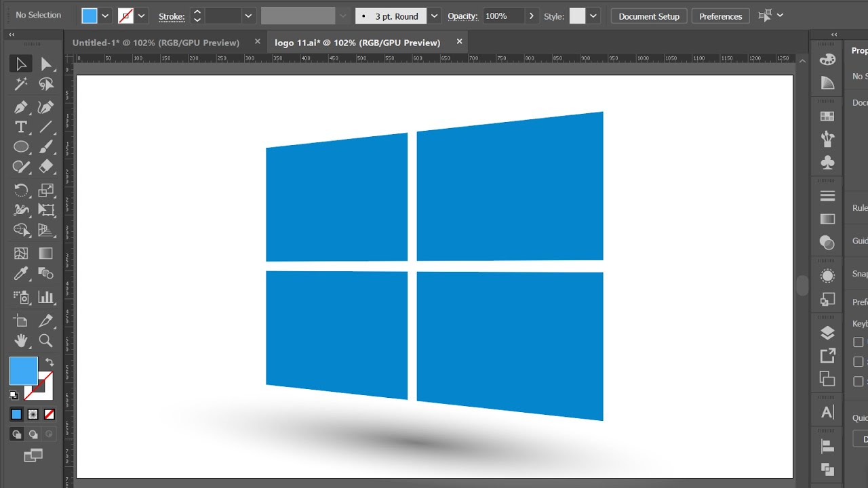Expand the Opacity value arrow
Viewport: 868px width, 488px height.
click(532, 16)
